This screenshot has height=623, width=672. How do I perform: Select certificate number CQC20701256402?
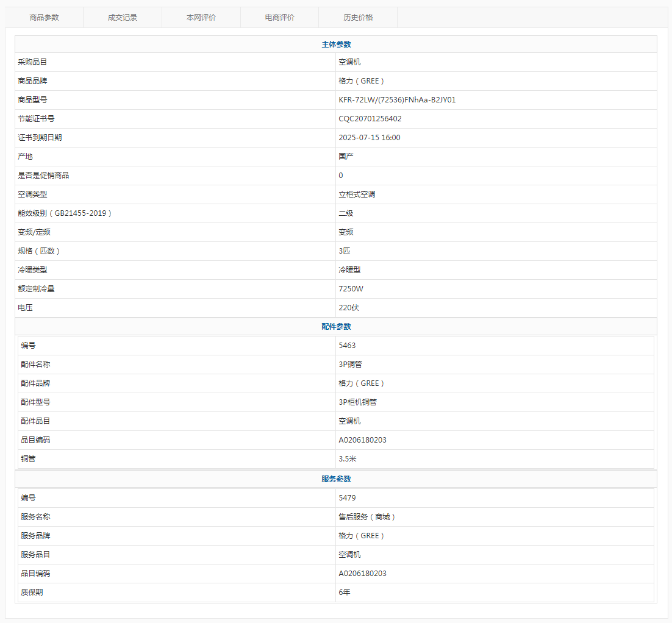click(x=370, y=119)
